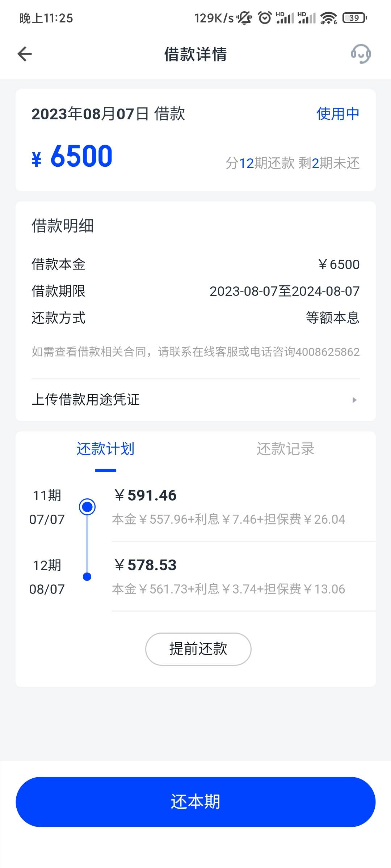Tap the hotline number 4008625862
This screenshot has width=391, height=868.
coord(328,352)
